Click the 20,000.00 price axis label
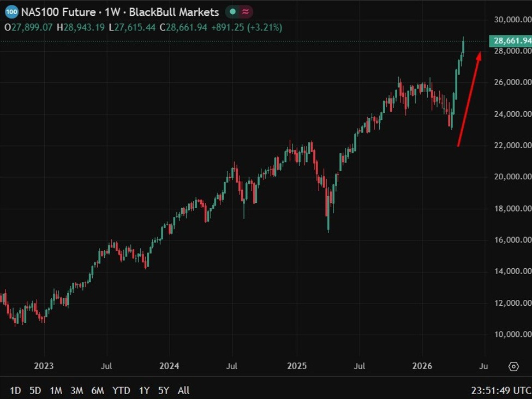Image resolution: width=532 pixels, height=399 pixels. [x=513, y=177]
